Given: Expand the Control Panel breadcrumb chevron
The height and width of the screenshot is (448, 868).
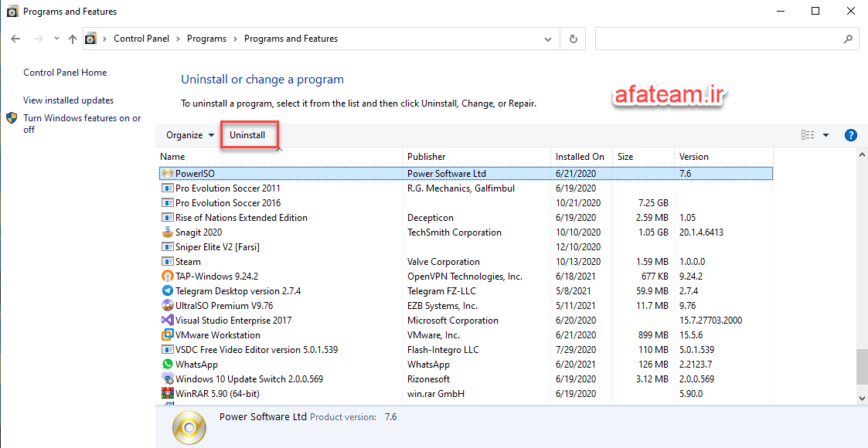Looking at the screenshot, I should point(179,39).
